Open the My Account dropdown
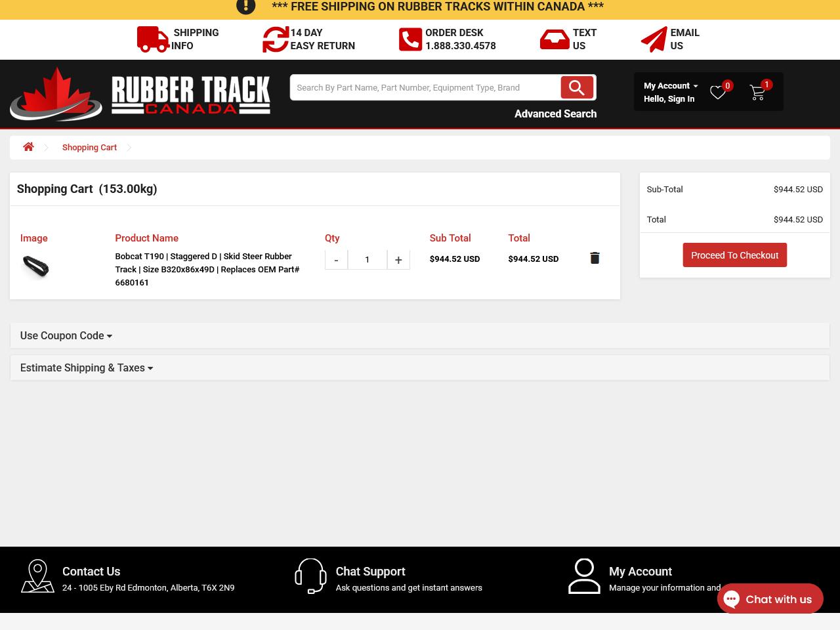 pos(671,86)
